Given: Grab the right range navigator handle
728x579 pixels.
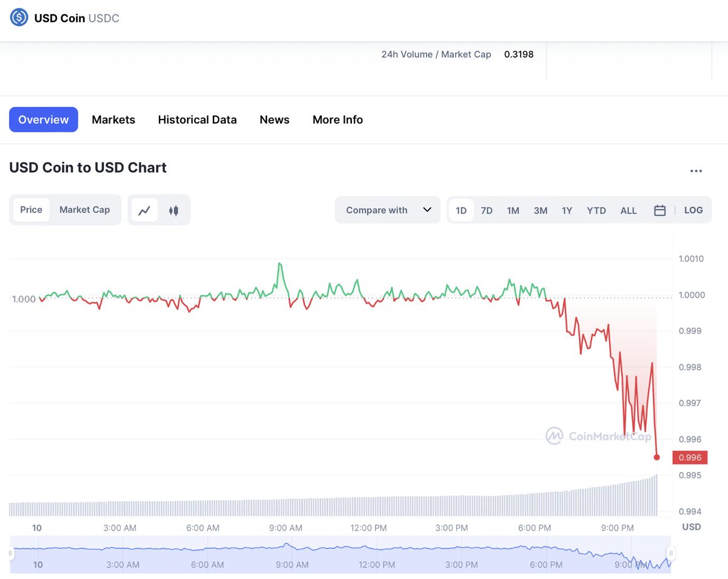Looking at the screenshot, I should click(671, 554).
